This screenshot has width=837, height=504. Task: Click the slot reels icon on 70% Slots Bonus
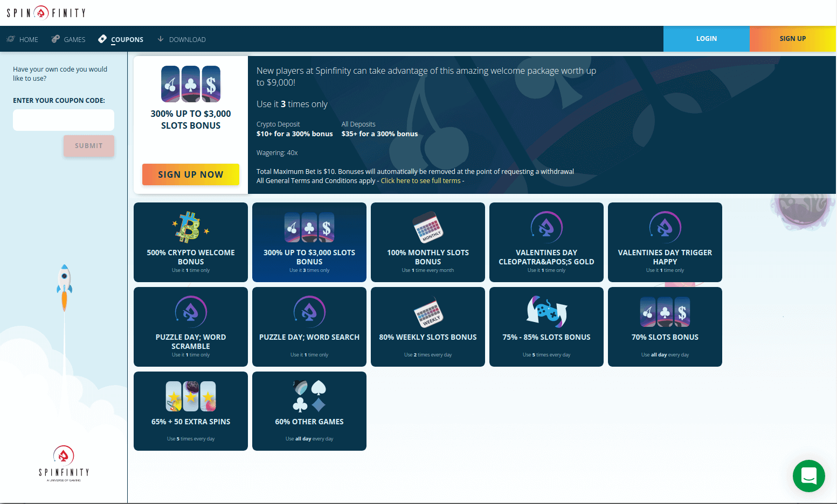665,312
